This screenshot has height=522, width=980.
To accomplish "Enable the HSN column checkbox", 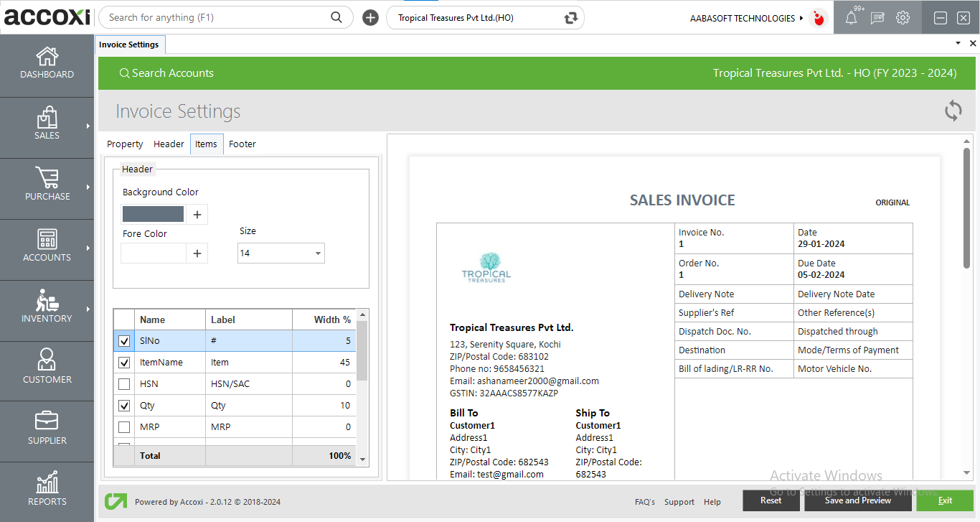I will pyautogui.click(x=124, y=384).
